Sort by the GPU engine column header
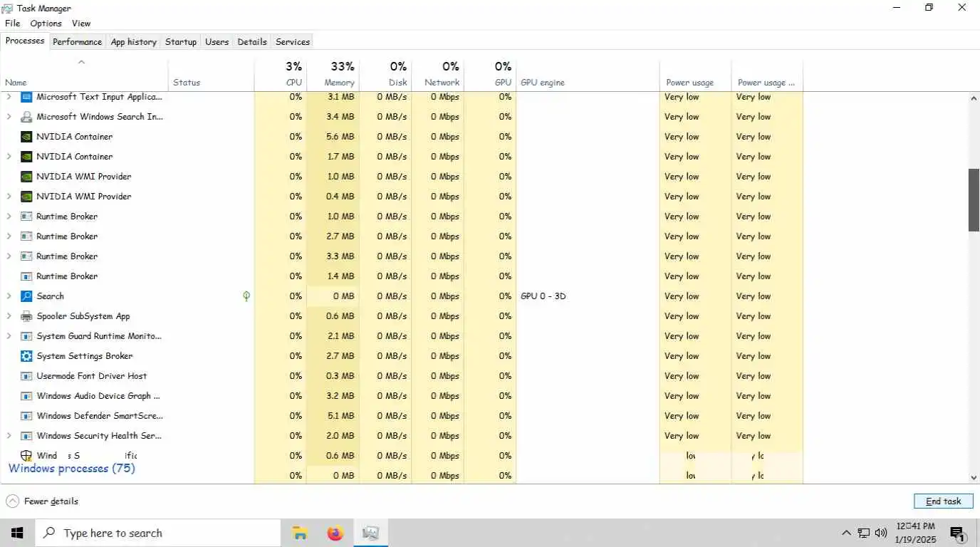The image size is (980, 547). [x=588, y=74]
